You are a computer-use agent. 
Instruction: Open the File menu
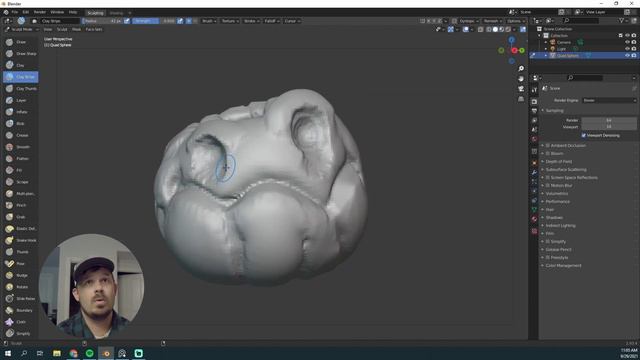click(15, 12)
